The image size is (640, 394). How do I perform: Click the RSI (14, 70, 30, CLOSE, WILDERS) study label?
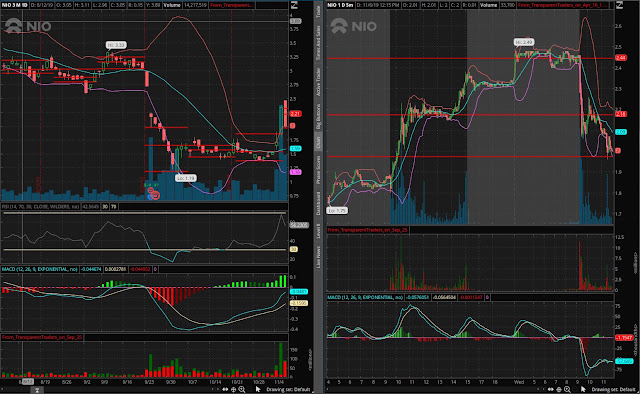coord(40,207)
